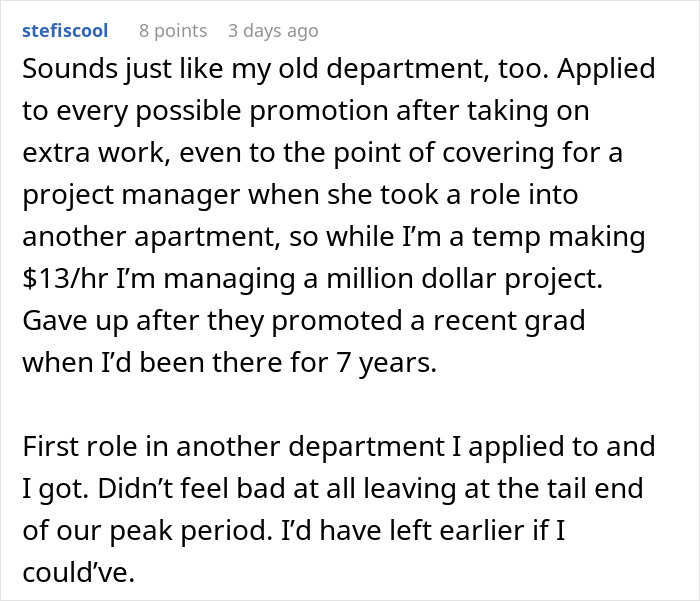Click the text '7 years'
This screenshot has height=601, width=700.
tap(384, 364)
